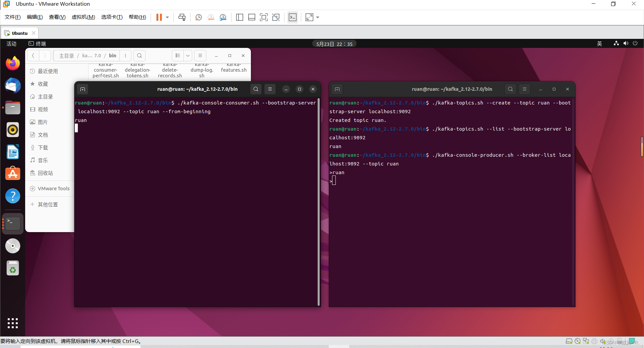Search in the file manager
The height and width of the screenshot is (348, 644).
click(x=140, y=56)
